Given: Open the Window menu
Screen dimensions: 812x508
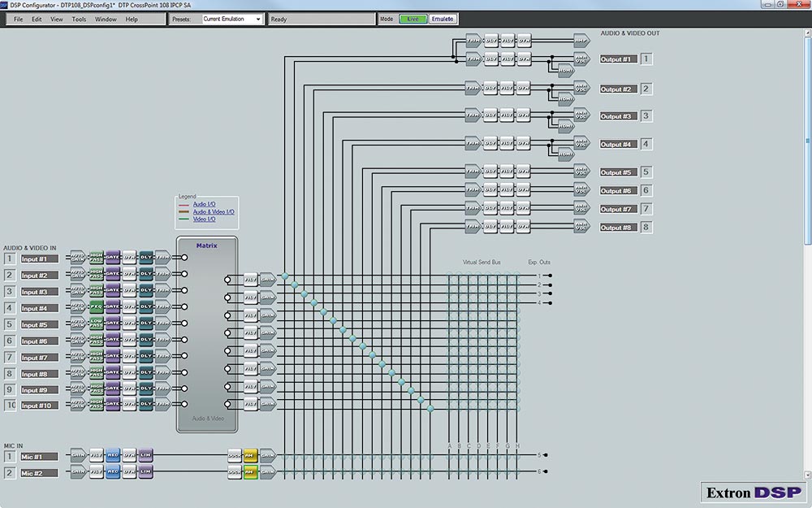Looking at the screenshot, I should [106, 19].
